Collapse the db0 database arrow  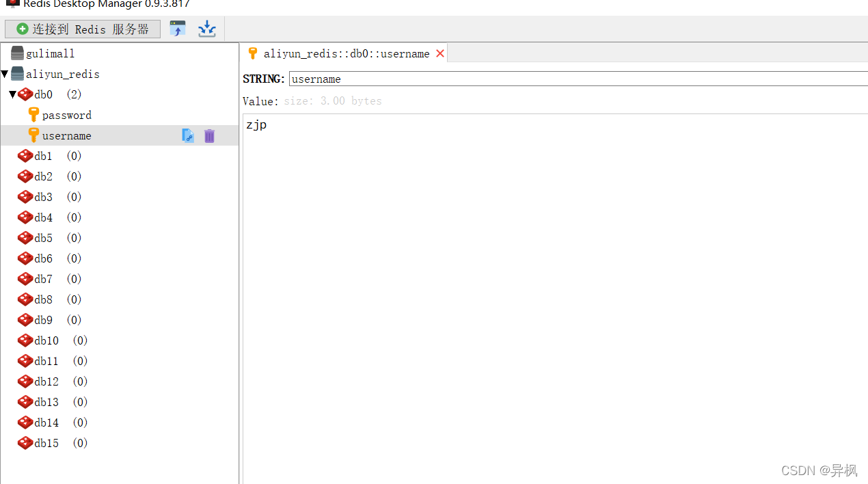(x=12, y=94)
